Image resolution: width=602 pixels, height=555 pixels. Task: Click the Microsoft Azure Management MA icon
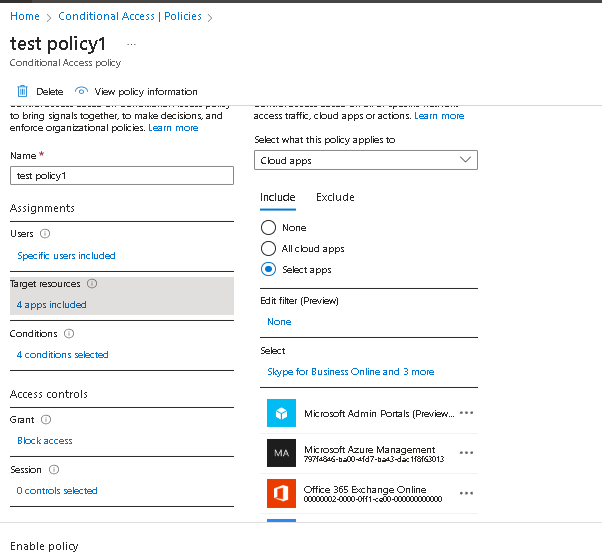(281, 453)
